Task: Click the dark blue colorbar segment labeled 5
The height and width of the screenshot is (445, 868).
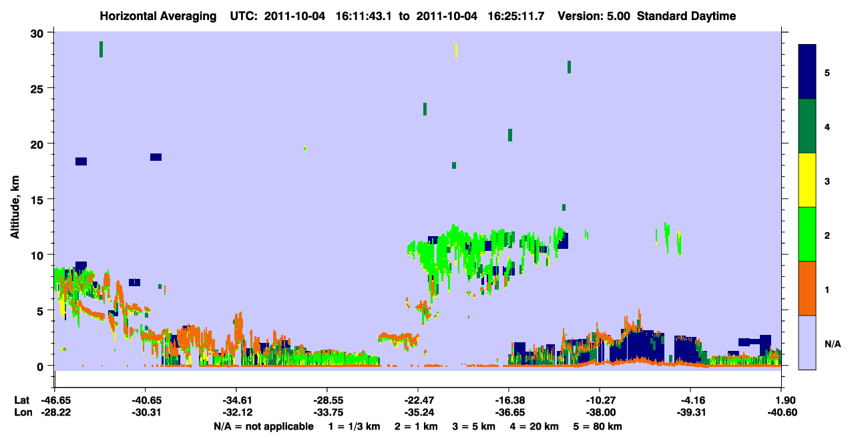Action: pyautogui.click(x=807, y=72)
